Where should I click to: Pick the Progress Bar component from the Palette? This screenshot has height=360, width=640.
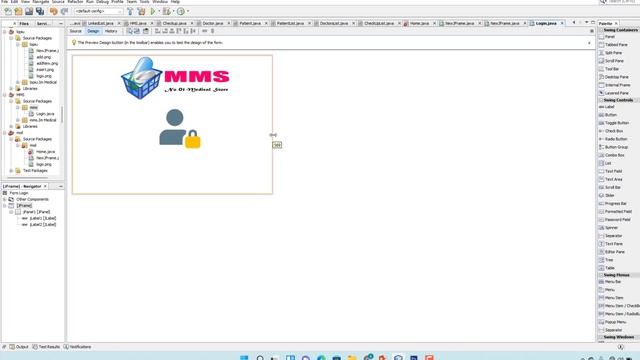coord(615,204)
